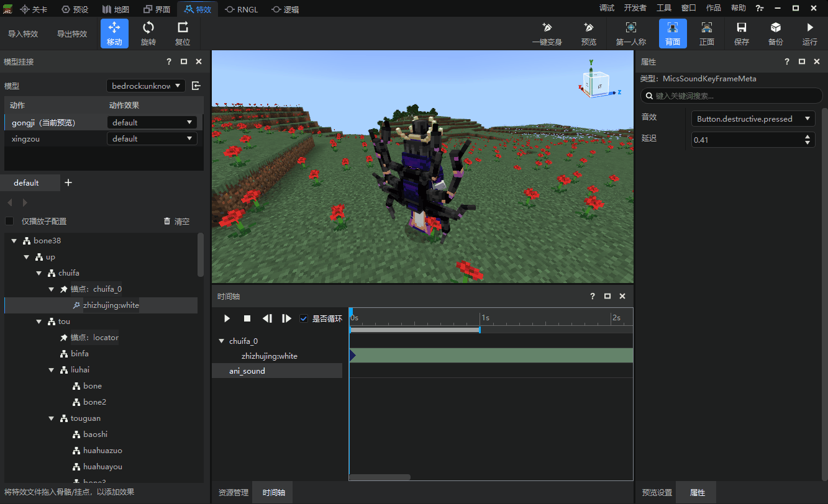Open xingzou 动作效果 default dropdown
Screen dimensions: 828x504
click(x=152, y=138)
